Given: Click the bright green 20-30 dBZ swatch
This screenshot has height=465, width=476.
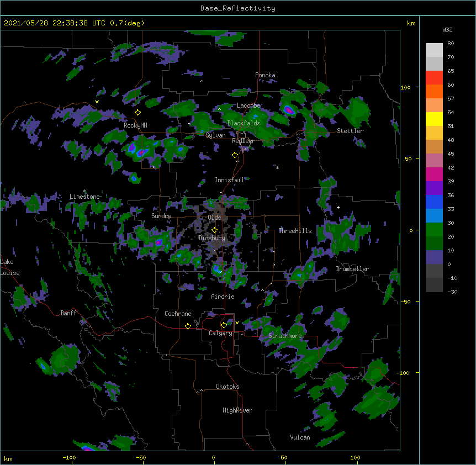Looking at the screenshot, I should 434,230.
